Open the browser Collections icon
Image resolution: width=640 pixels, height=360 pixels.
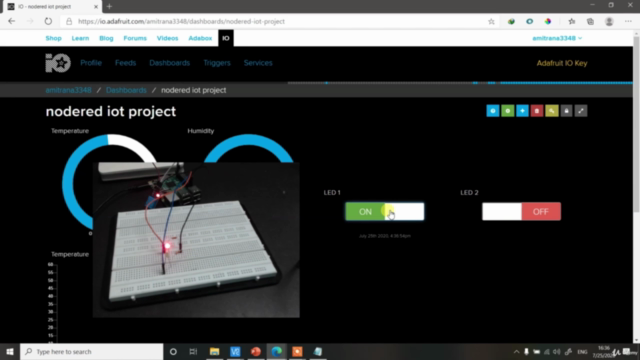pos(590,22)
